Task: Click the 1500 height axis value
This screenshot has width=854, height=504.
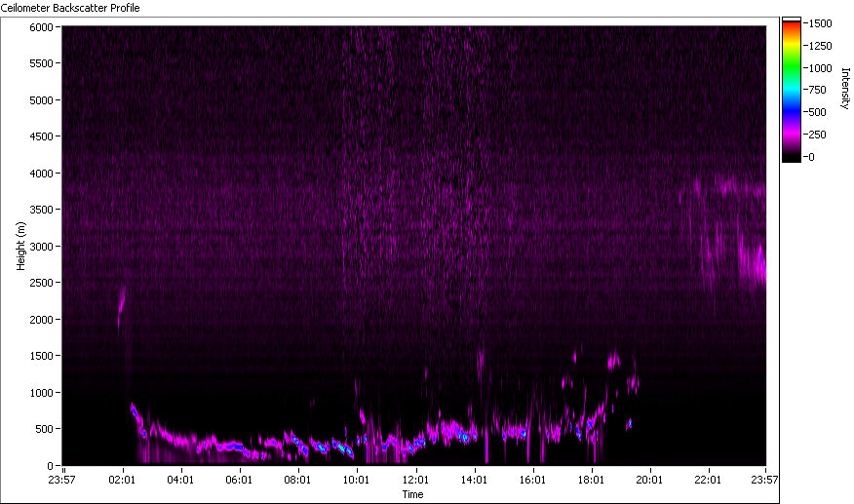Action: click(41, 356)
